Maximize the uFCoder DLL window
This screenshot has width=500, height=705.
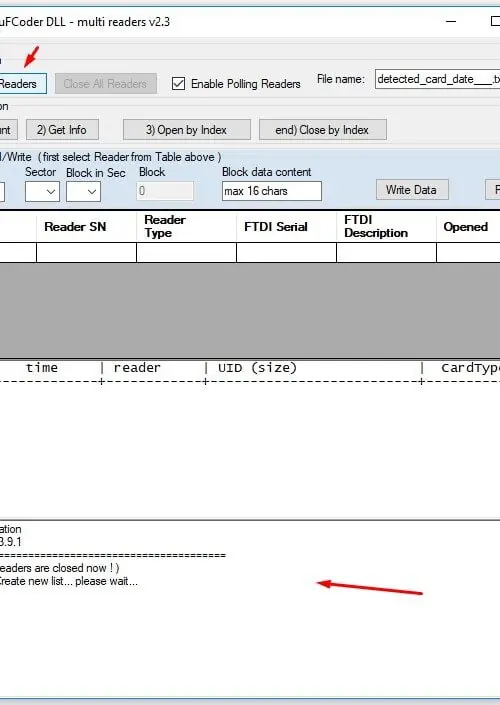pos(495,21)
